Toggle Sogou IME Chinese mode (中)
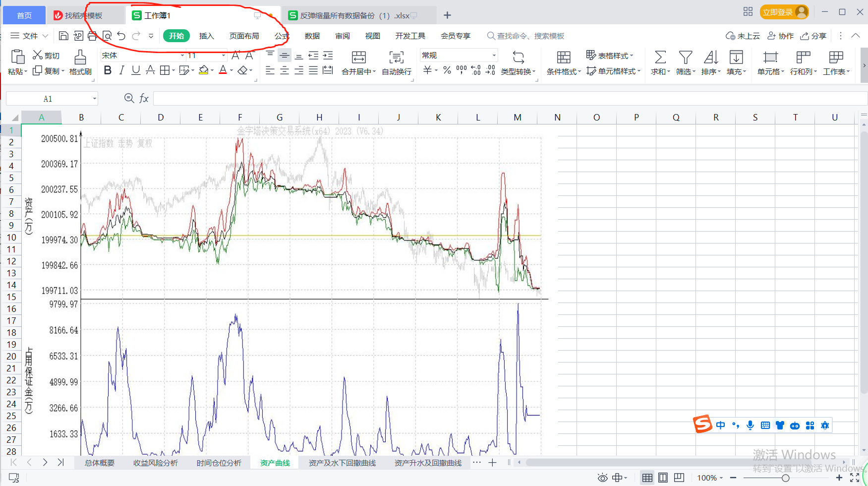Image resolution: width=868 pixels, height=486 pixels. pos(720,425)
